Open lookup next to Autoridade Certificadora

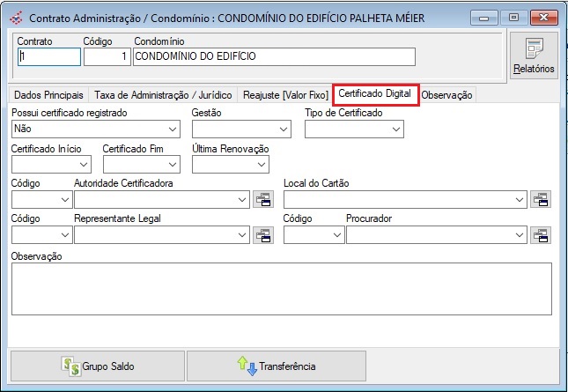point(263,199)
